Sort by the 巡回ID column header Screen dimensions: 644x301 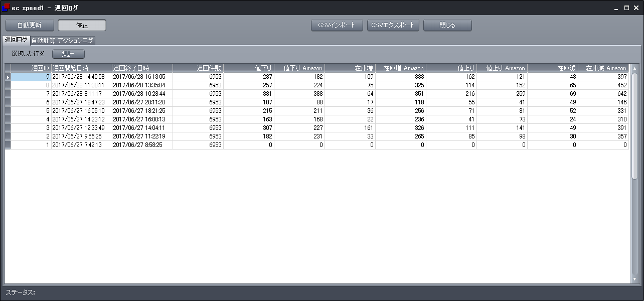pos(31,68)
